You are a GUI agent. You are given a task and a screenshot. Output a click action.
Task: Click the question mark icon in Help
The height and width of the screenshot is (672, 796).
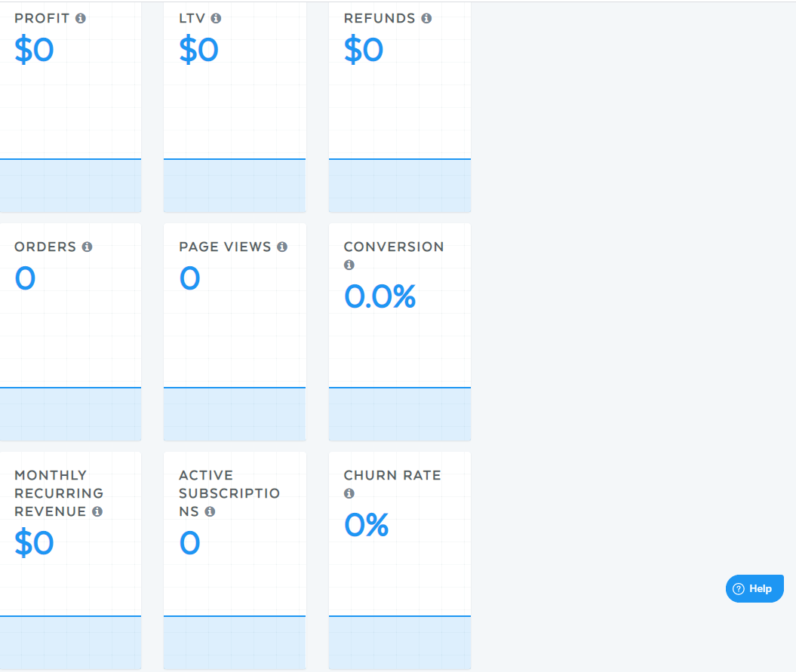tap(739, 589)
